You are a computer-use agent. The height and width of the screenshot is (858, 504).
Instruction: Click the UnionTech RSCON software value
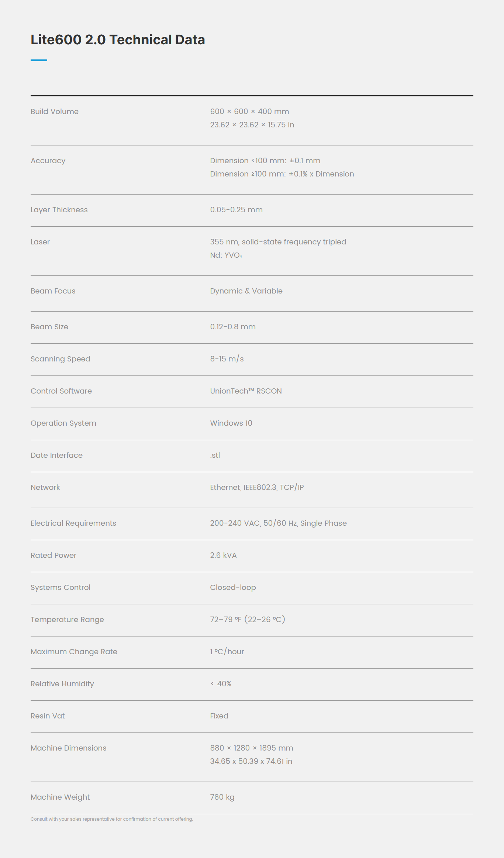pos(246,391)
